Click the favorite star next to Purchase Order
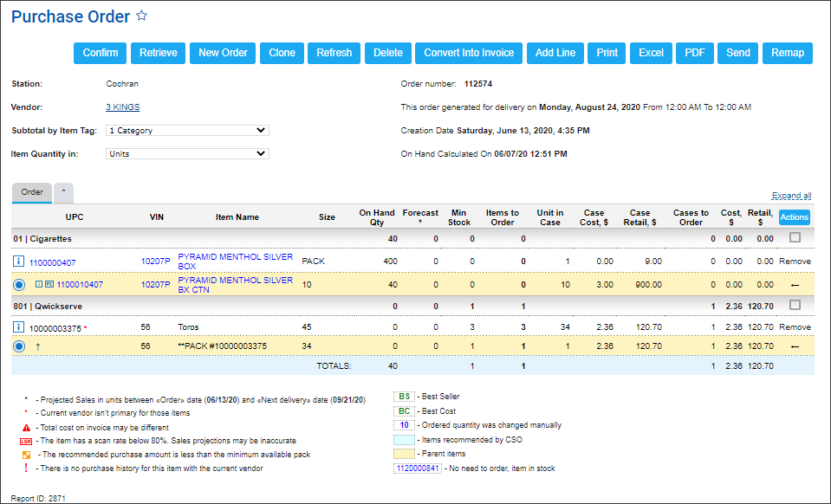 pos(142,16)
